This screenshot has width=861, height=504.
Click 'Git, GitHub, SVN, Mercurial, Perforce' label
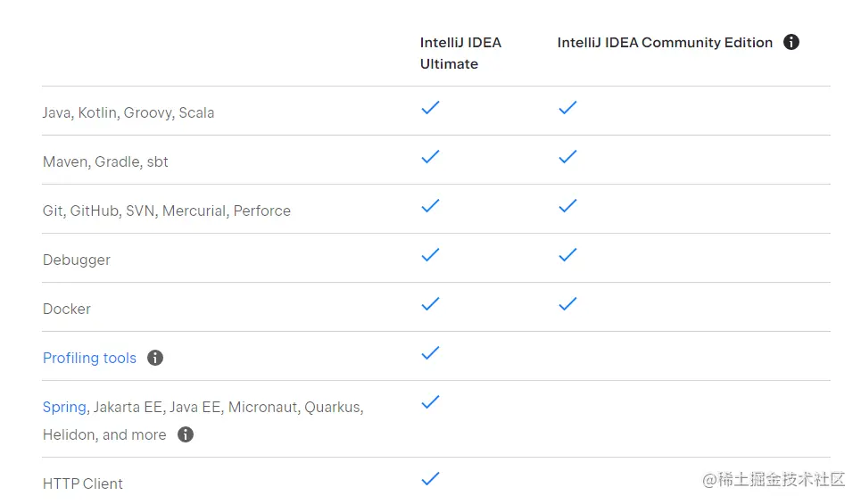pos(167,211)
